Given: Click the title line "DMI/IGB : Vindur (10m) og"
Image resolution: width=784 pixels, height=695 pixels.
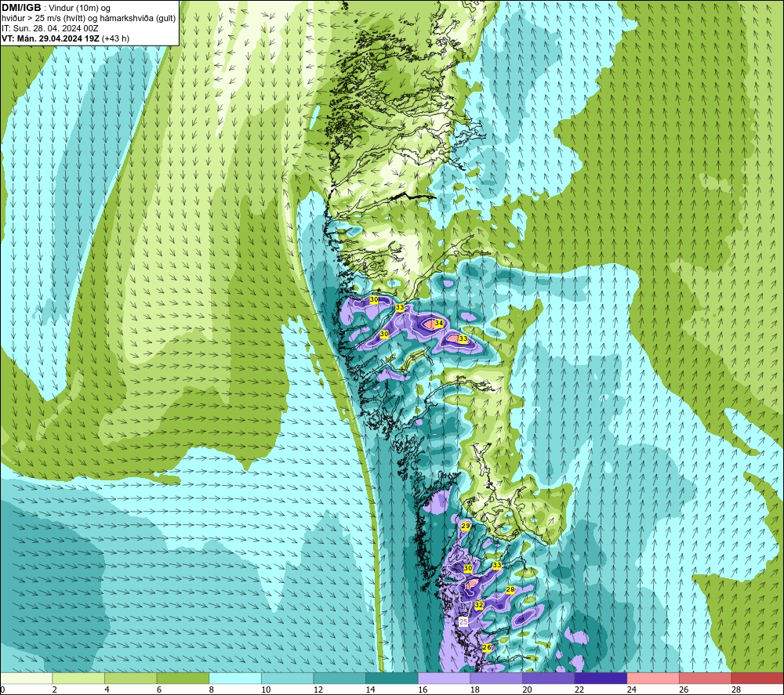Looking at the screenshot, I should (56, 8).
